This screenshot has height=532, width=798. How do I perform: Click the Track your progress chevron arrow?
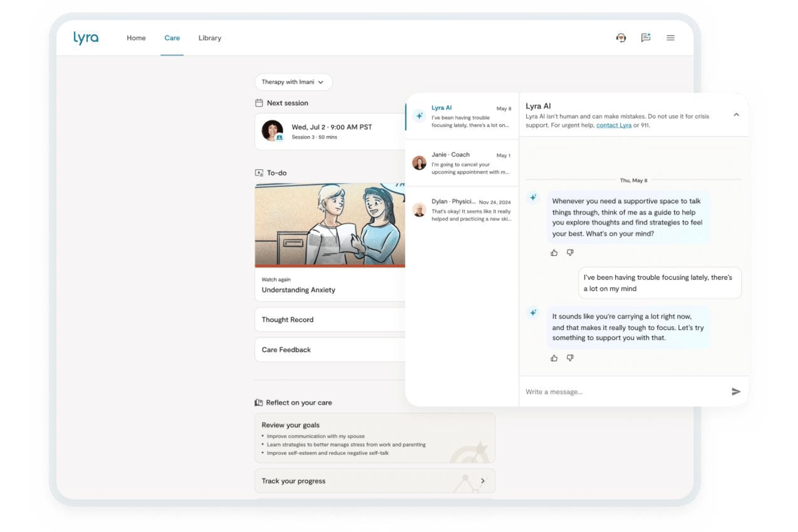(483, 481)
